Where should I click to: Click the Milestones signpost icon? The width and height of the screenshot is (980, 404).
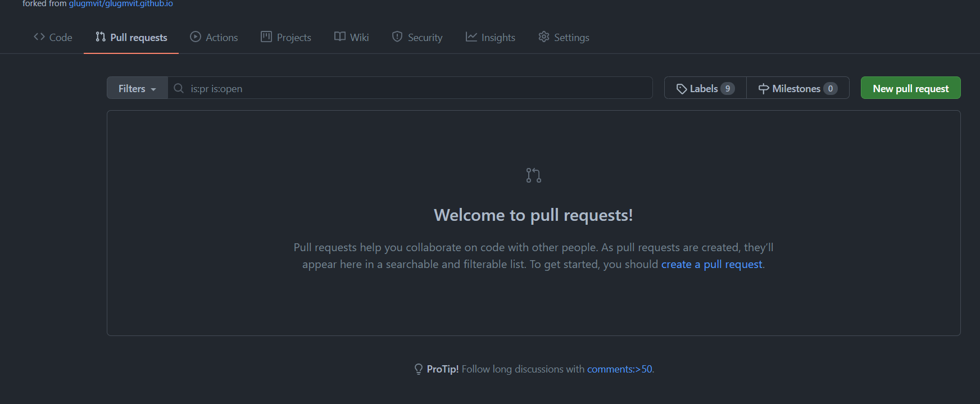[x=764, y=89]
